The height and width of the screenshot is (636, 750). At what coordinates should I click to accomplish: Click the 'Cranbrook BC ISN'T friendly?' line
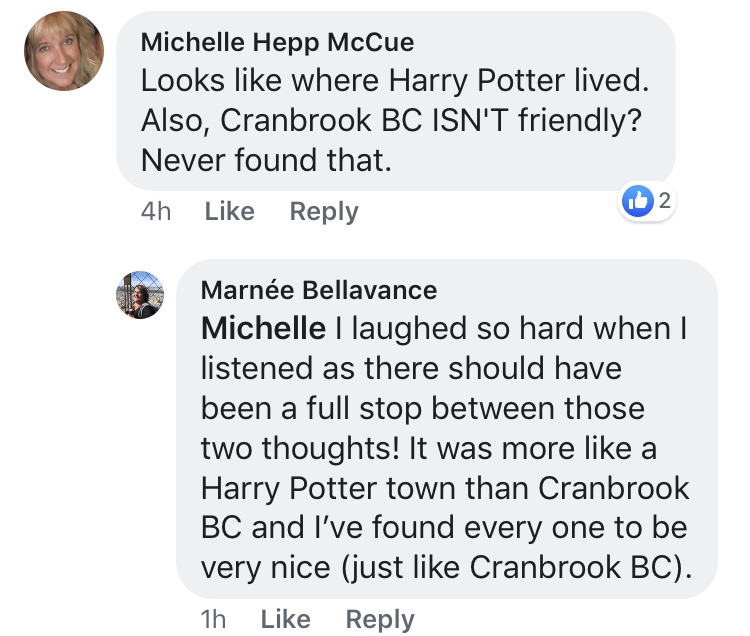pyautogui.click(x=391, y=119)
